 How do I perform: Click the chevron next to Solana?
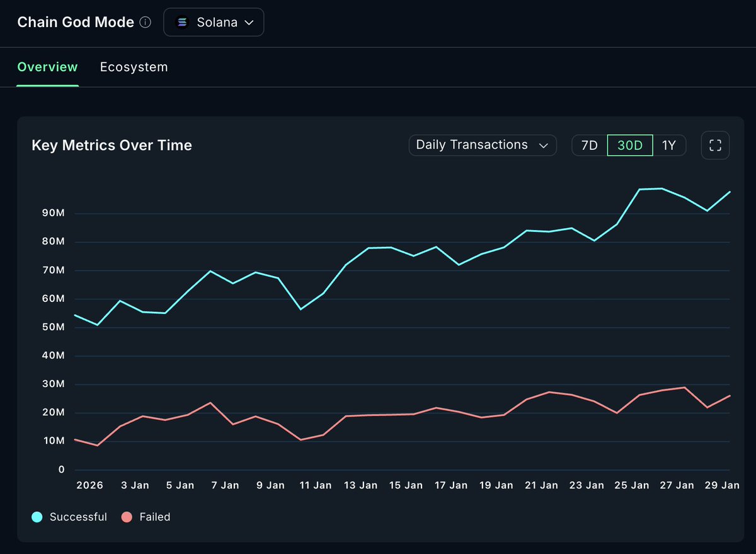249,23
